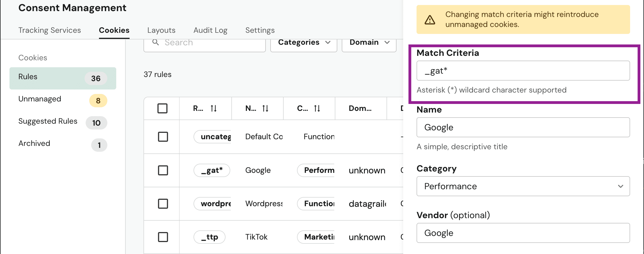Open the Archived cookies list

pyautogui.click(x=34, y=143)
